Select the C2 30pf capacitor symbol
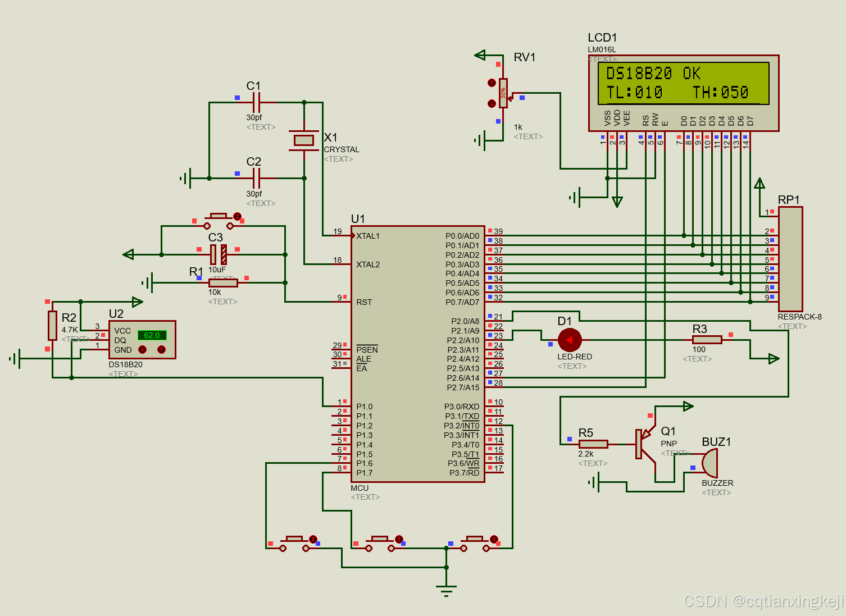Image resolution: width=846 pixels, height=616 pixels. [257, 178]
